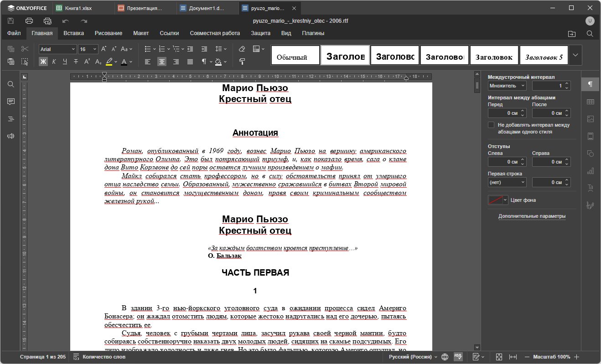Toggle Bold (Ж) formatting

click(x=43, y=62)
